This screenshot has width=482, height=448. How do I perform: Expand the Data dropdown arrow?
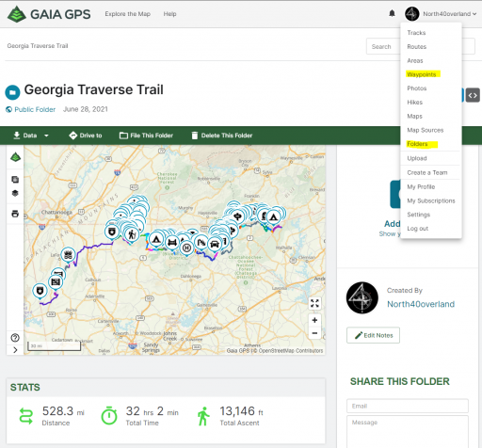click(46, 136)
